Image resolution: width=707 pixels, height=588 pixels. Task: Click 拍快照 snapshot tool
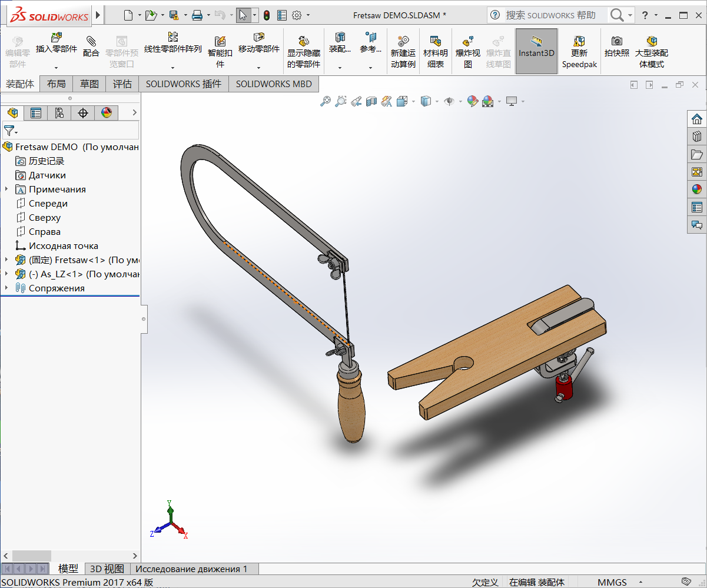tap(616, 46)
